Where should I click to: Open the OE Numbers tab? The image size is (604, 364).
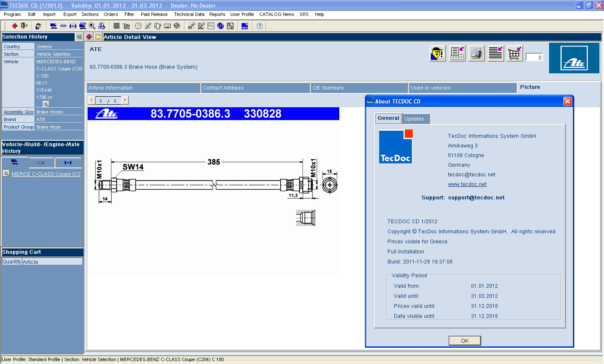click(359, 88)
